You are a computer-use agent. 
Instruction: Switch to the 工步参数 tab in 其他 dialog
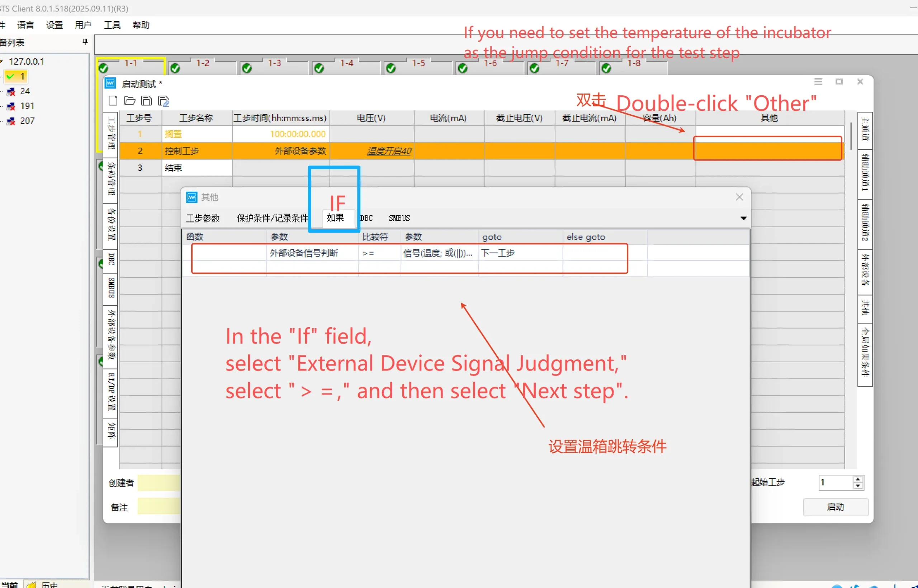click(x=203, y=219)
